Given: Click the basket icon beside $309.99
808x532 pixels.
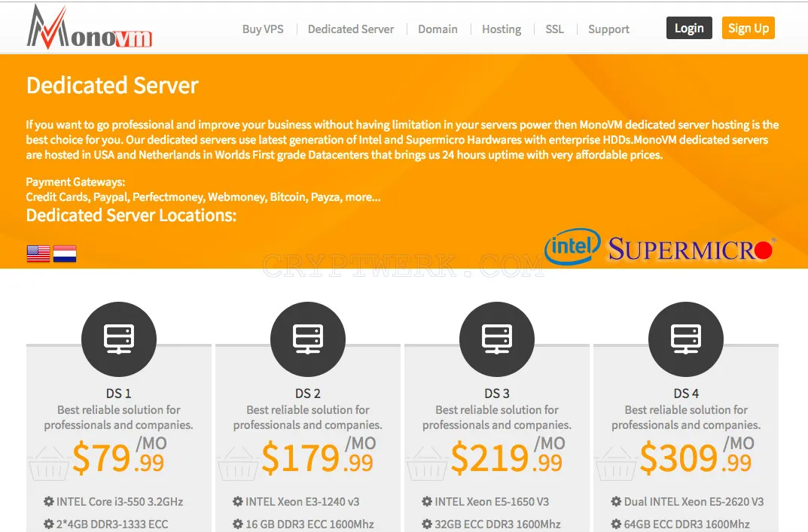Looking at the screenshot, I should [x=616, y=464].
